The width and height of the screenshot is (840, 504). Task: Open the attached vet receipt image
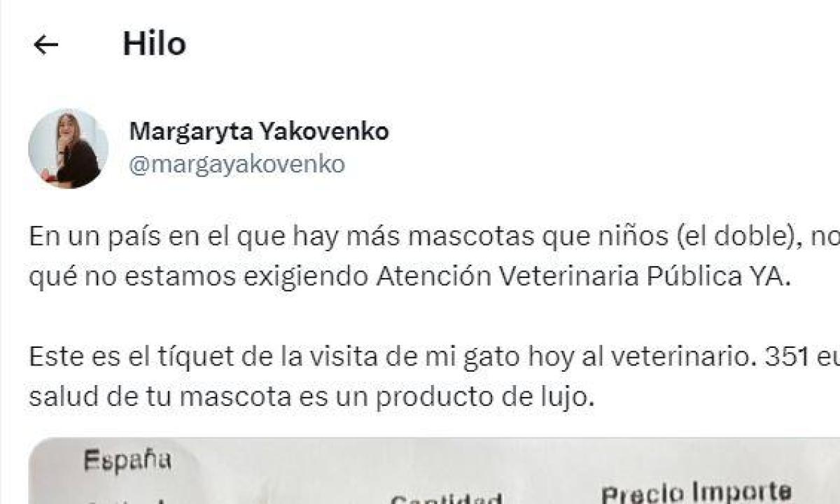click(434, 470)
